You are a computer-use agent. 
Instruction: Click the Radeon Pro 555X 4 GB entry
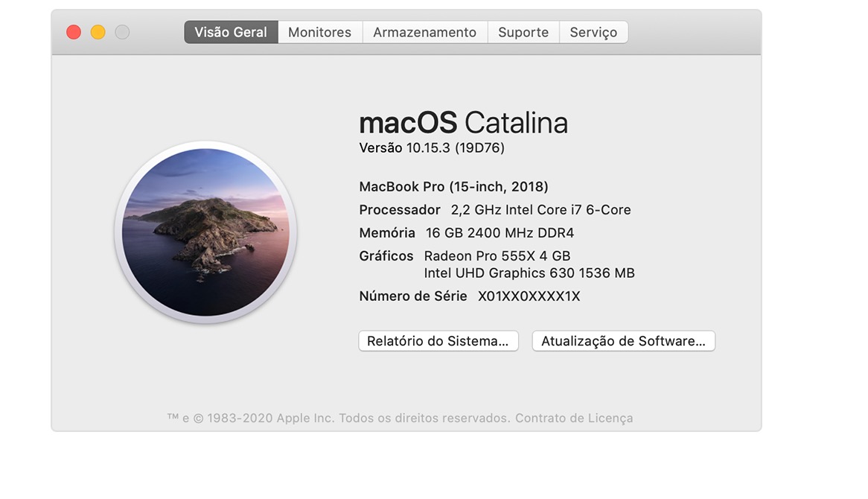click(497, 256)
